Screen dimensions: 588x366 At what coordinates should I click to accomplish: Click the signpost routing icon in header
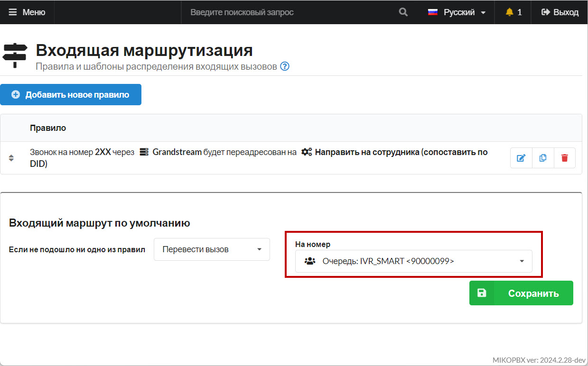pos(15,55)
